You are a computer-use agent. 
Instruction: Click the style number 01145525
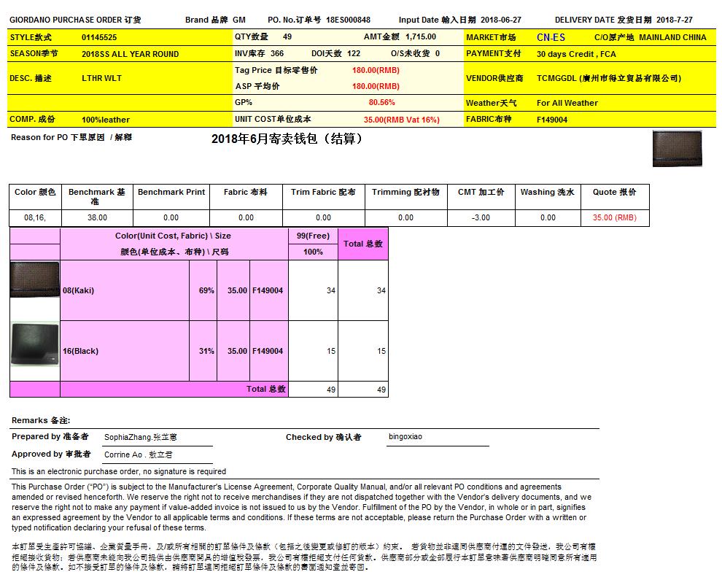[x=99, y=37]
